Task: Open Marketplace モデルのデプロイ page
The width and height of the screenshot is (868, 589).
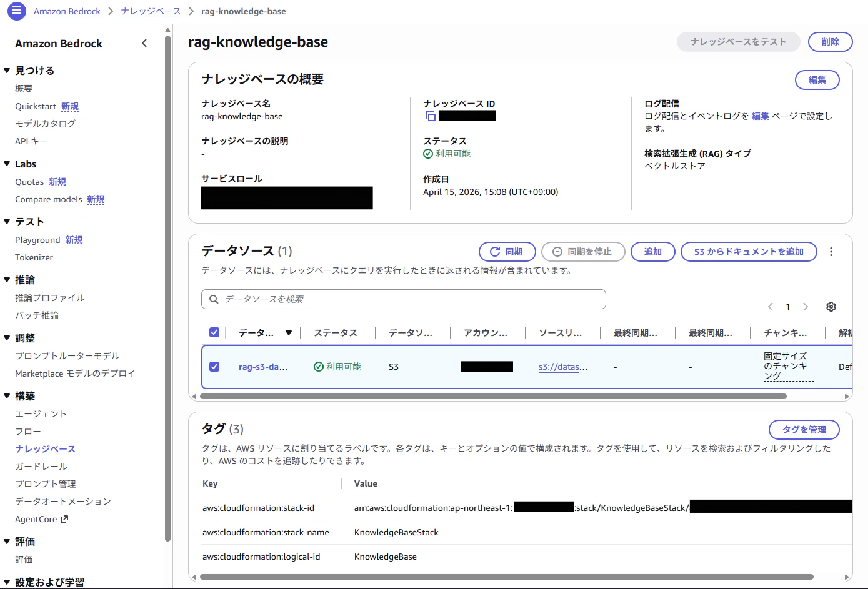Action: coord(75,374)
